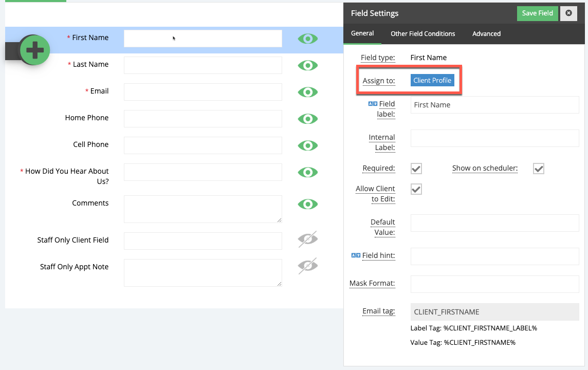Uncheck Allow Client to Edit
The image size is (588, 370).
pos(416,189)
